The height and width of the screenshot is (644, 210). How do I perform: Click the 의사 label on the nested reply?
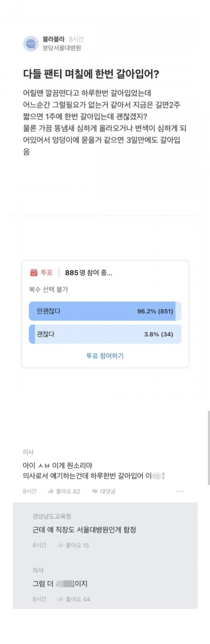pos(38,570)
